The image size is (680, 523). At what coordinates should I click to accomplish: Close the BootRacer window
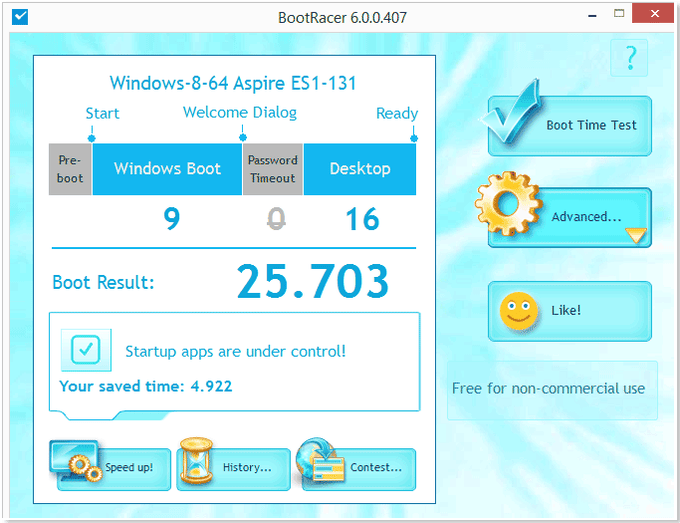pyautogui.click(x=654, y=13)
